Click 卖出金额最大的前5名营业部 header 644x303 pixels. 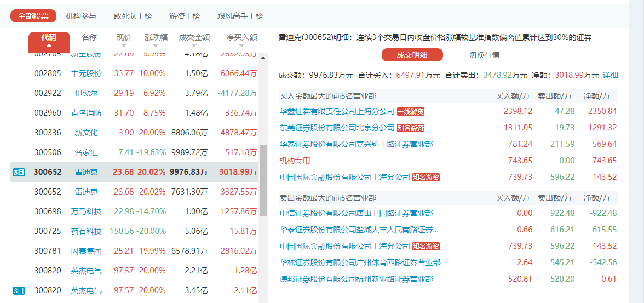pos(327,198)
